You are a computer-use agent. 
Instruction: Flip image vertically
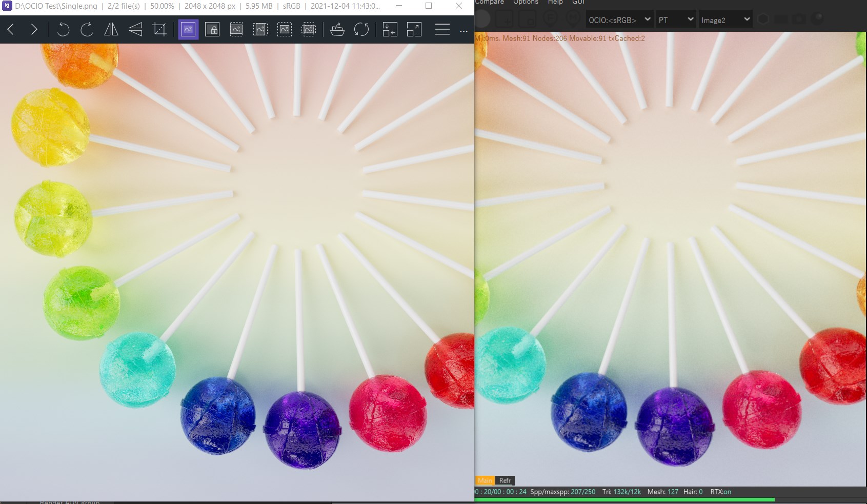point(135,30)
